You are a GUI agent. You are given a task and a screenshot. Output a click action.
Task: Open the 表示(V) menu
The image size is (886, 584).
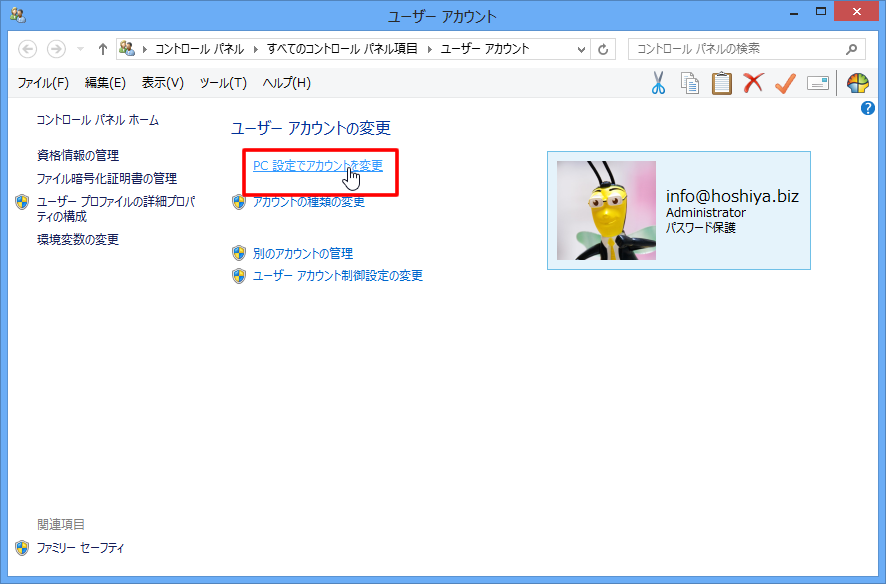point(163,83)
